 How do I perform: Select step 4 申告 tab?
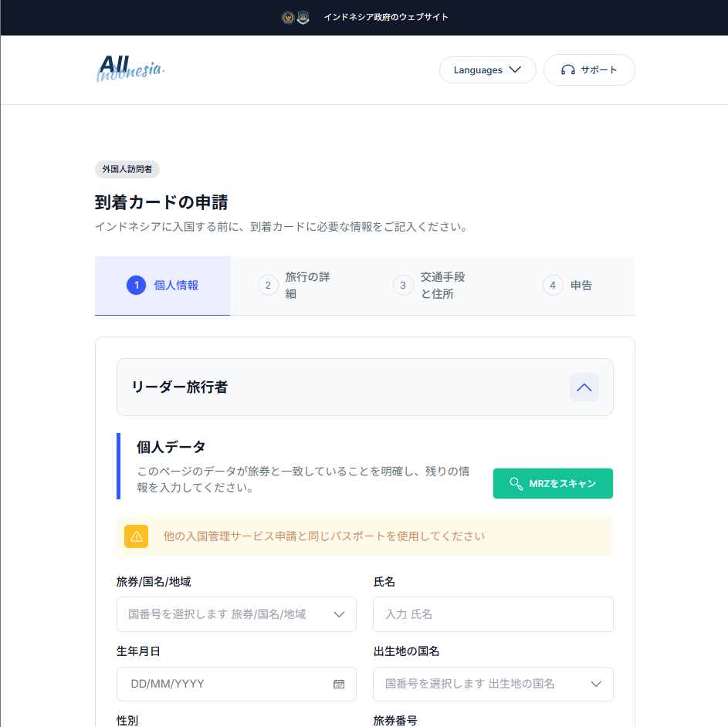(567, 286)
